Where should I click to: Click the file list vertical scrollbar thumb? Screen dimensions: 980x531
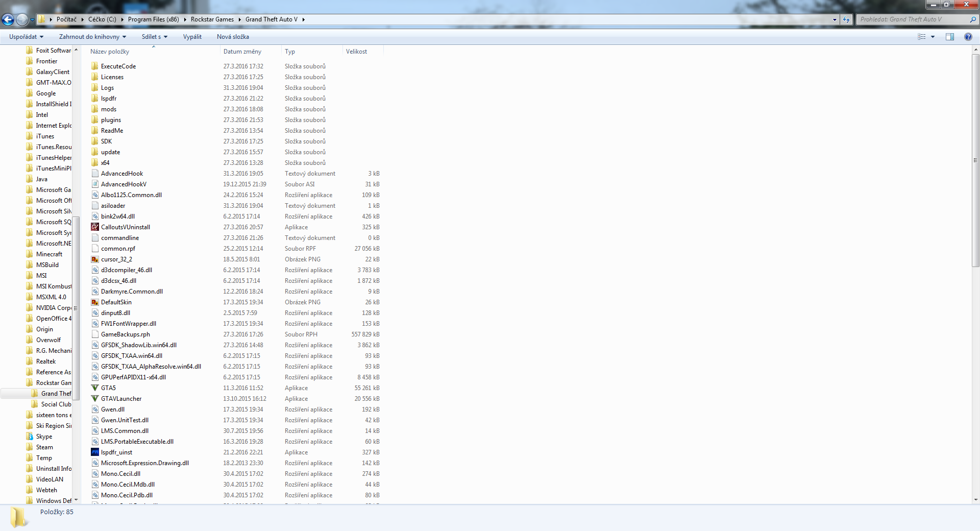pos(975,160)
